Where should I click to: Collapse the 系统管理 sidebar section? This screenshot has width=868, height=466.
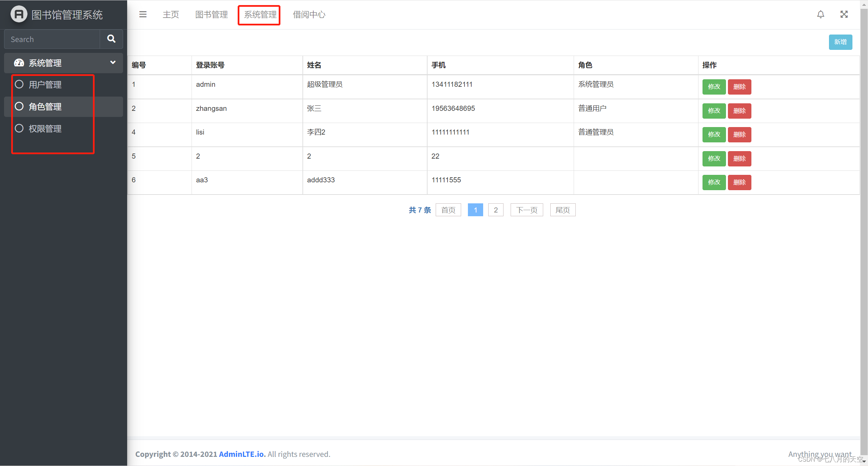[112, 63]
